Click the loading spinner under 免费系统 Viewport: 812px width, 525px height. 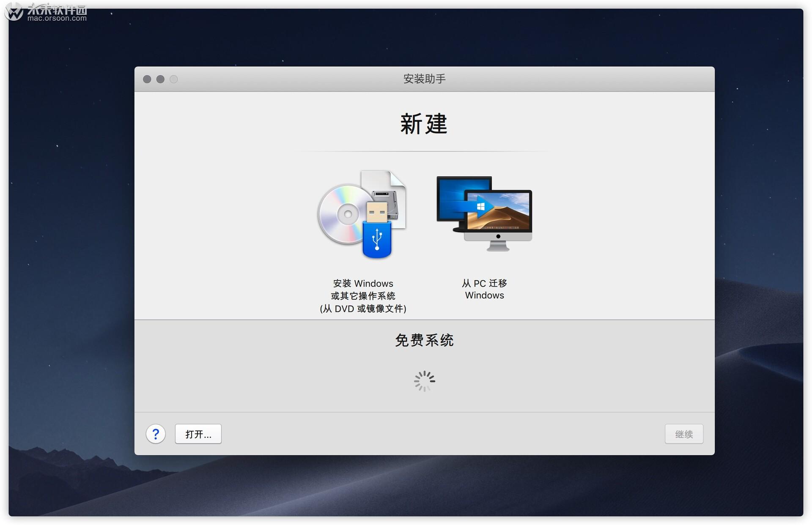[x=424, y=381]
